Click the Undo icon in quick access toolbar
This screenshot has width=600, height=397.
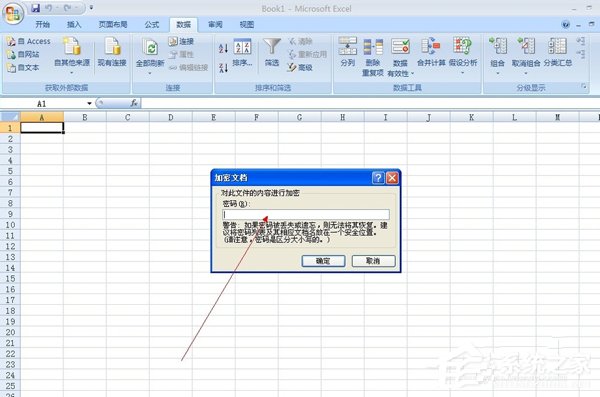tap(49, 8)
